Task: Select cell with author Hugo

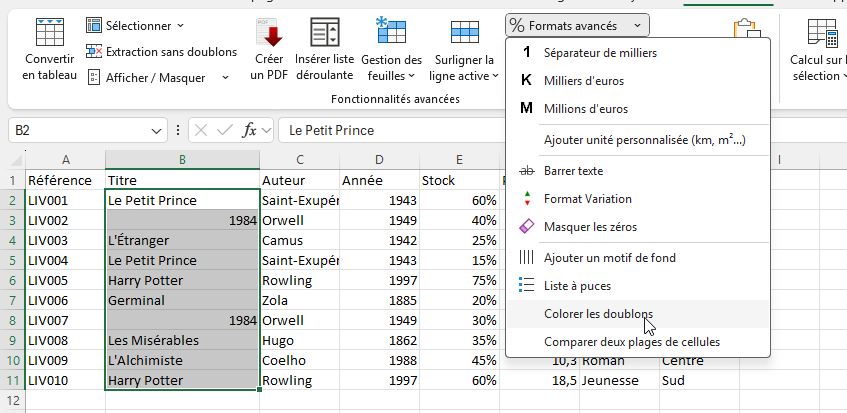Action: [299, 341]
